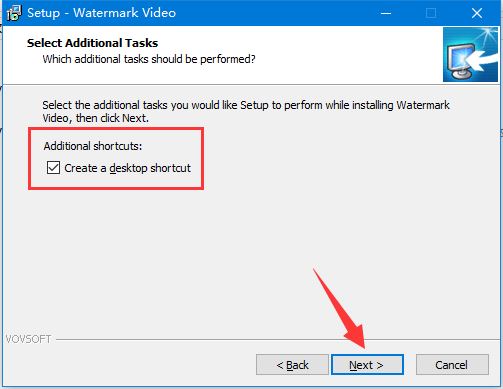Click the 'Create a desktop shortcut' label text

point(128,168)
